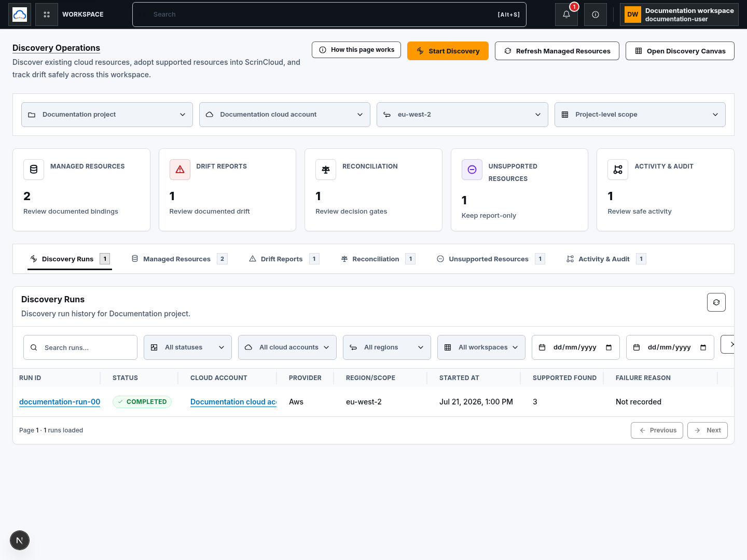
Task: Click the RUN ID column header
Action: (30, 378)
